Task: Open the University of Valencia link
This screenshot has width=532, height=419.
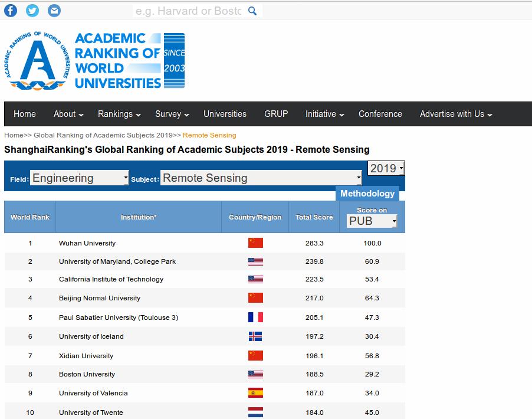Action: [93, 393]
